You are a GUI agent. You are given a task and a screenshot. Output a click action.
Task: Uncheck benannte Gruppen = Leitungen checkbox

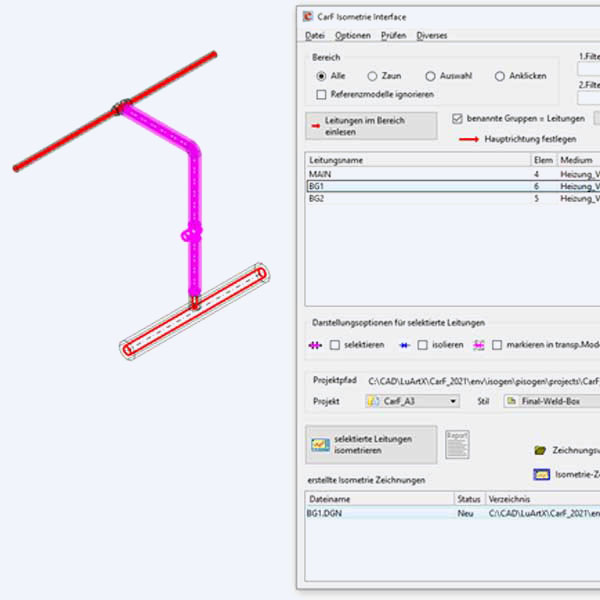pyautogui.click(x=457, y=119)
